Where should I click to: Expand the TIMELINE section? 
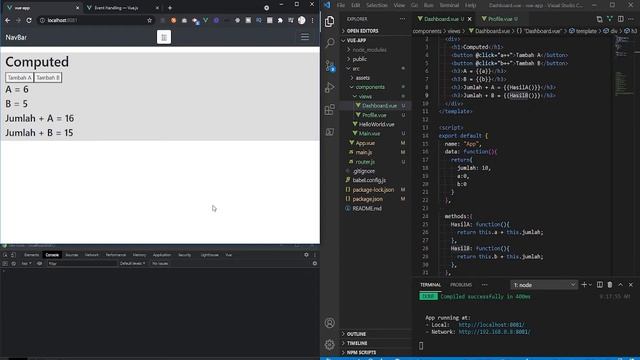point(376,343)
